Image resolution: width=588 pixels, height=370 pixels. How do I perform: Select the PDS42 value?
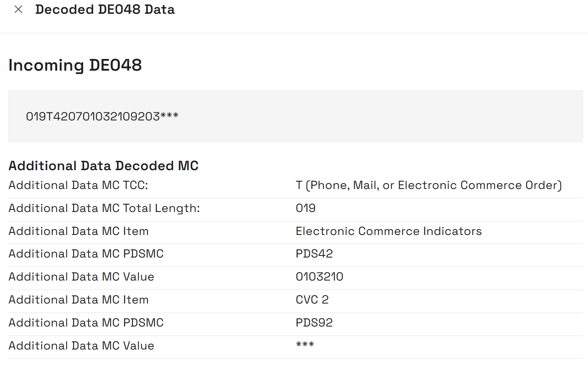click(314, 254)
